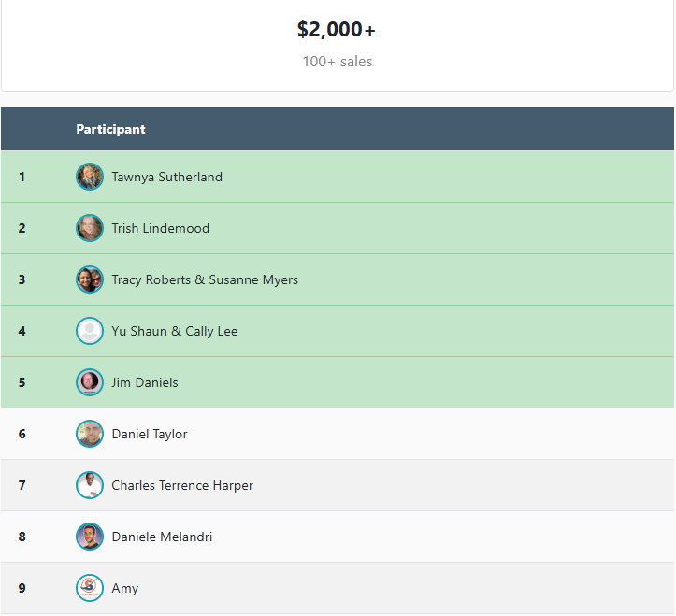Open Charles Terrence Harper's avatar
This screenshot has width=676, height=616.
[90, 485]
